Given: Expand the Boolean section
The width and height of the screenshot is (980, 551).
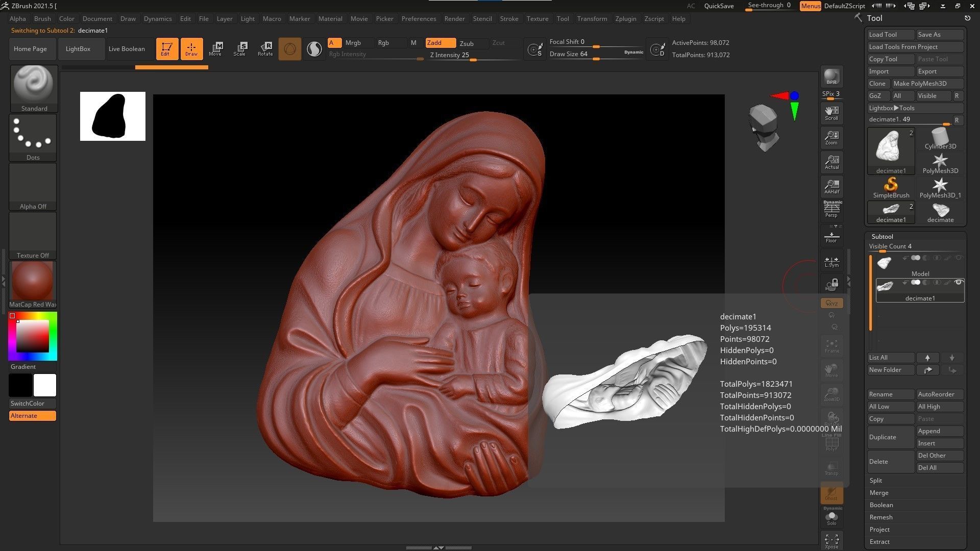Looking at the screenshot, I should tap(881, 505).
